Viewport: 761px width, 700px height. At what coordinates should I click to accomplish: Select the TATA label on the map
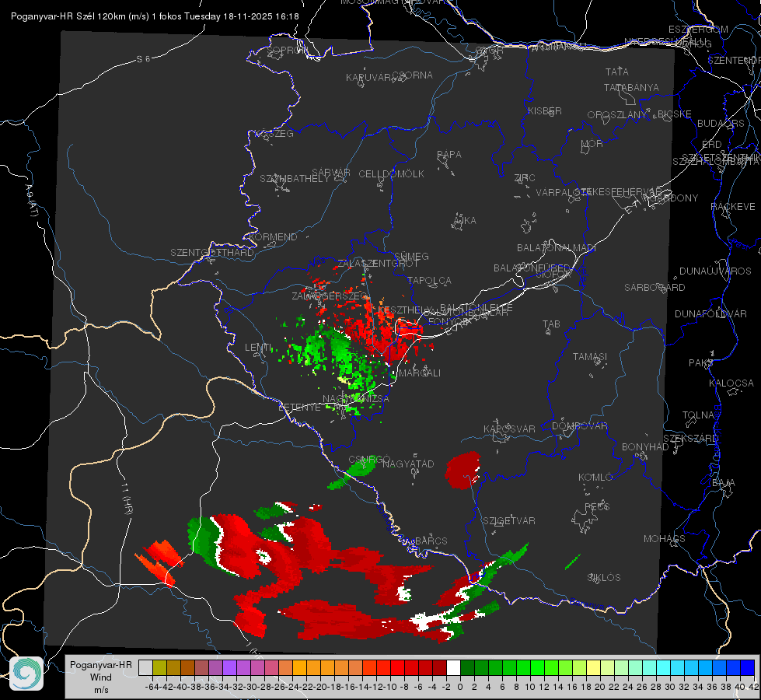(617, 72)
